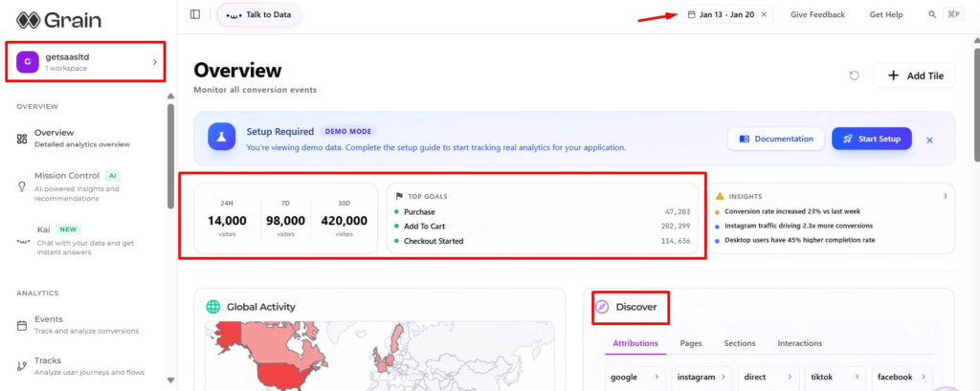Screen dimensions: 980x391
Task: Open the Jan 13 - Jan 20 date picker
Action: (721, 14)
